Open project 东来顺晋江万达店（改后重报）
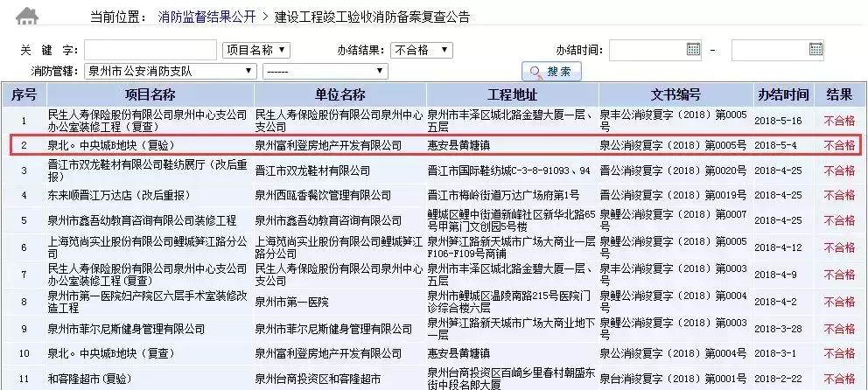This screenshot has width=868, height=390. (x=119, y=195)
